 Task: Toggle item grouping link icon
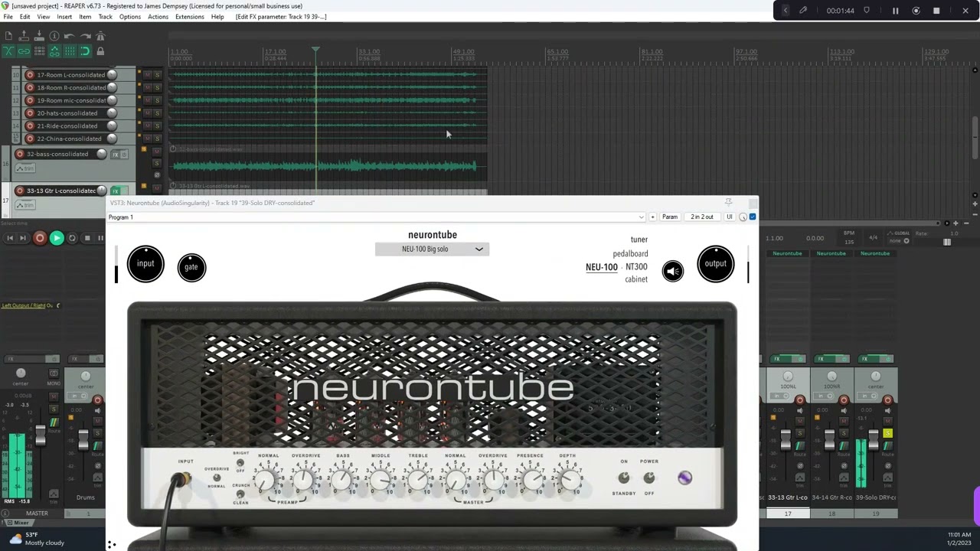(24, 51)
